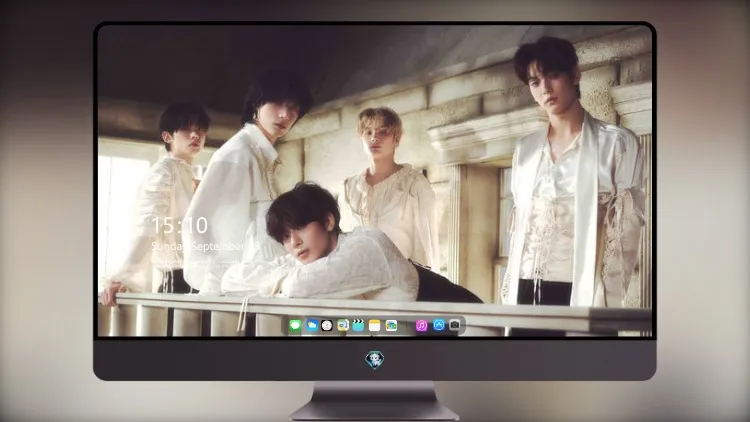Screen dimensions: 750x422
Task: Open the Weather app in dock
Action: coord(311,326)
